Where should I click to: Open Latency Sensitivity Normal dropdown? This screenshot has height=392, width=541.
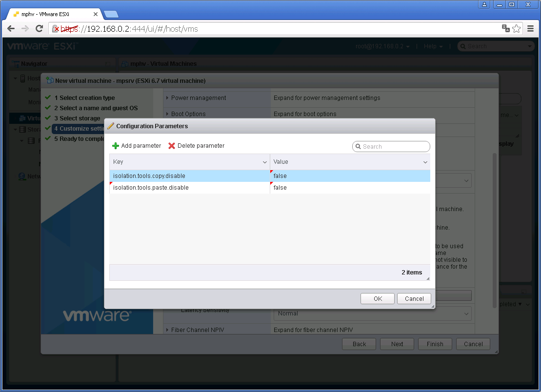click(373, 314)
